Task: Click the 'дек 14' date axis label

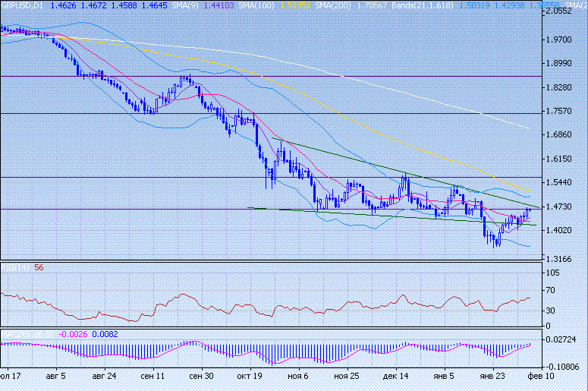Action: (395, 376)
